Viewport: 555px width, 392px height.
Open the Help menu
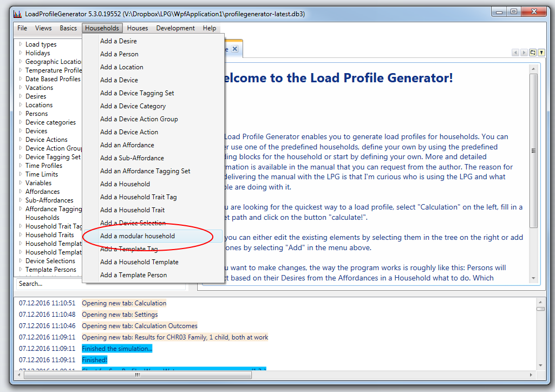click(x=209, y=28)
